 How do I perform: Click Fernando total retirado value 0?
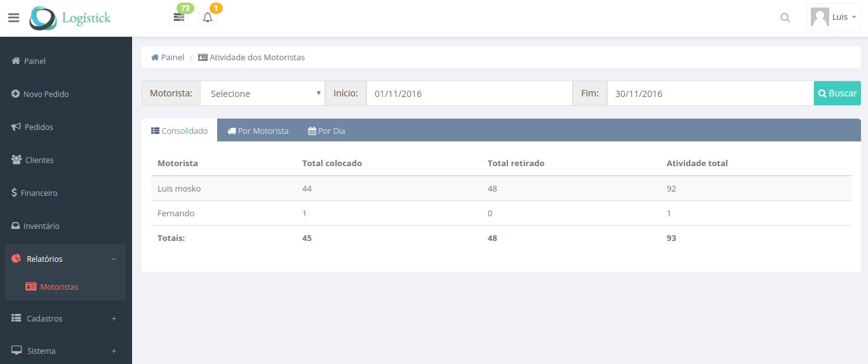pos(490,213)
